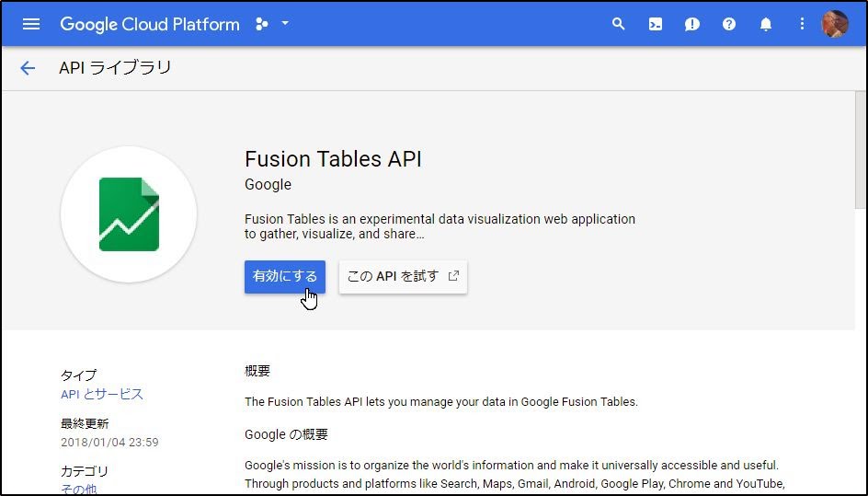Image resolution: width=868 pixels, height=496 pixels.
Task: Click the truncated Fusion Tables description text
Action: (x=440, y=226)
